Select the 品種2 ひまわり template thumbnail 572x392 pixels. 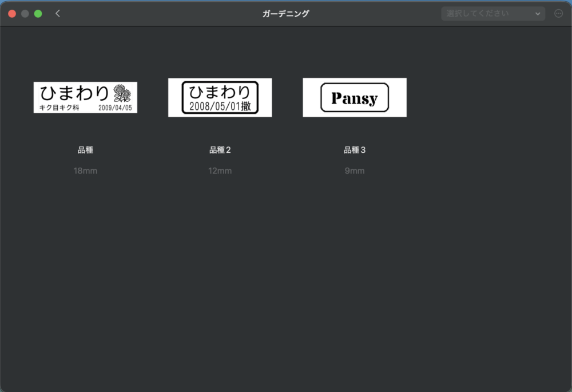pyautogui.click(x=220, y=97)
